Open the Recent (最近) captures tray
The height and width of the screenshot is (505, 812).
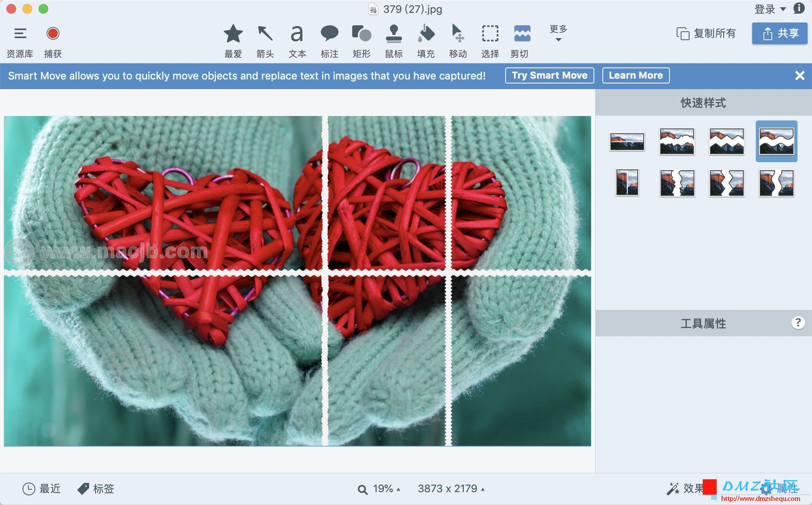point(41,489)
